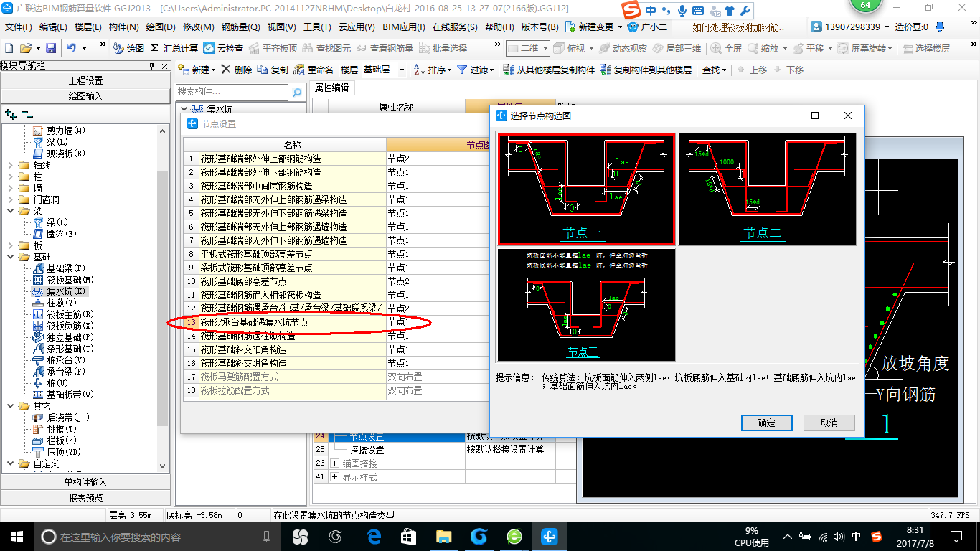Collapse the 其它 tree folder
The height and width of the screenshot is (551, 980).
10,406
